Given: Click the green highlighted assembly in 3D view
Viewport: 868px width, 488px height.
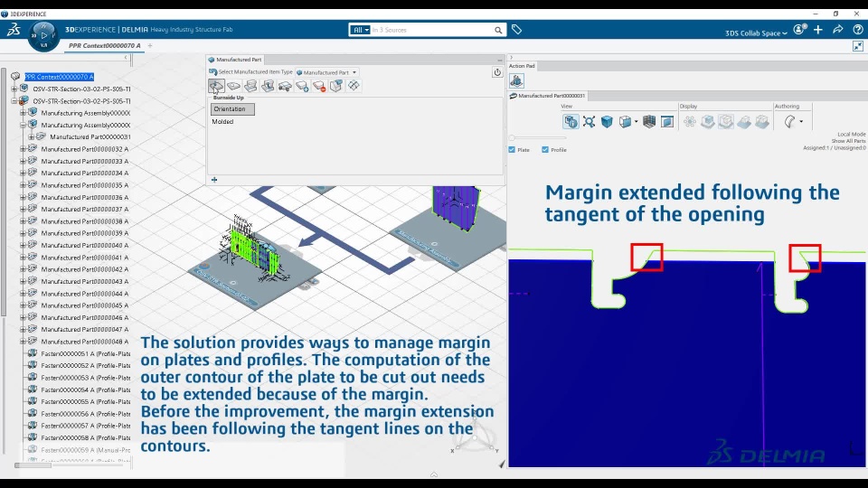Looking at the screenshot, I should 253,250.
